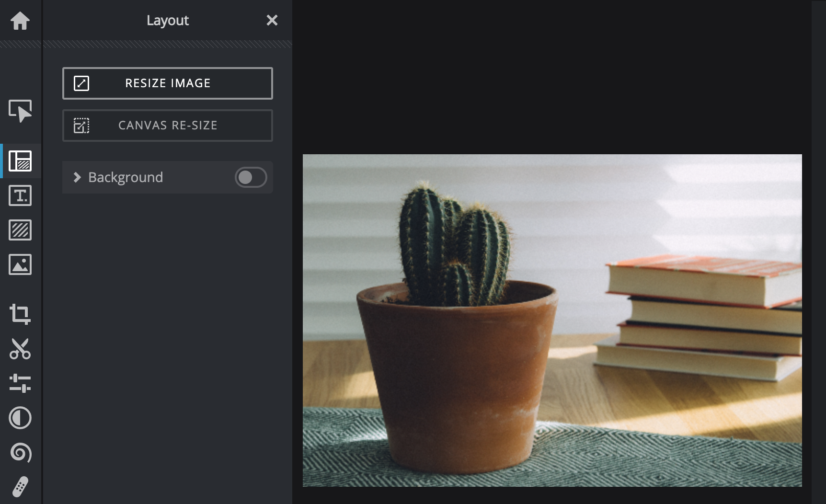
Task: Open the Layout tool in sidebar
Action: (20, 161)
